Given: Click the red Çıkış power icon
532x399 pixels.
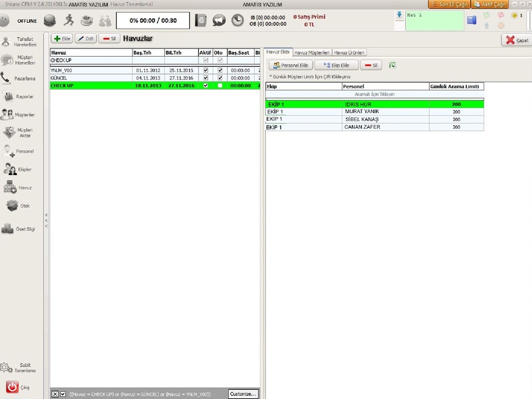Looking at the screenshot, I should pos(12,387).
